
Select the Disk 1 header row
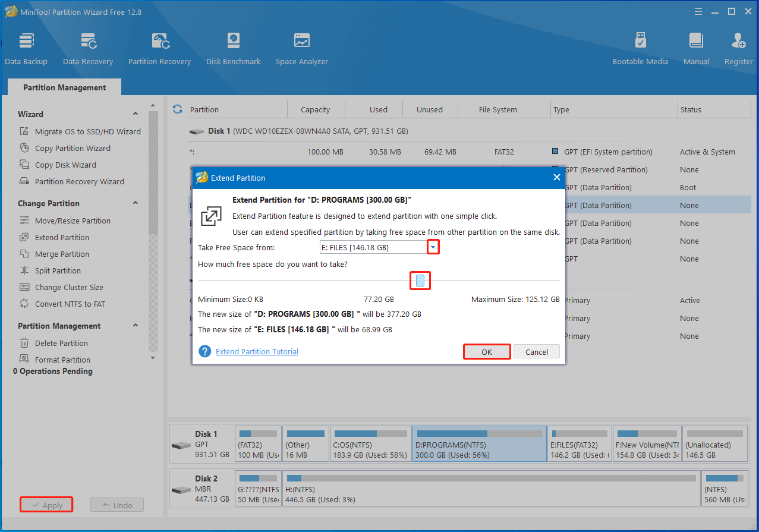coord(469,131)
